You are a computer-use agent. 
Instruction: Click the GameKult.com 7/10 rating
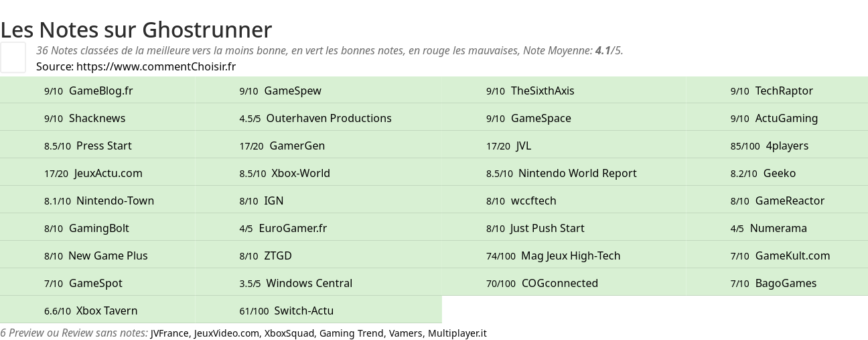(x=780, y=256)
